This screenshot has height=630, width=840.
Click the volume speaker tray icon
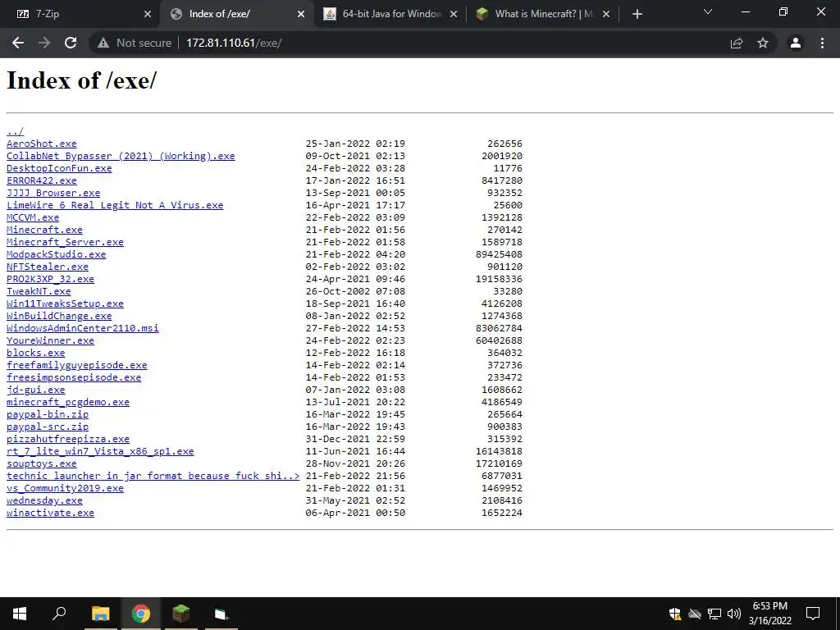click(x=734, y=614)
